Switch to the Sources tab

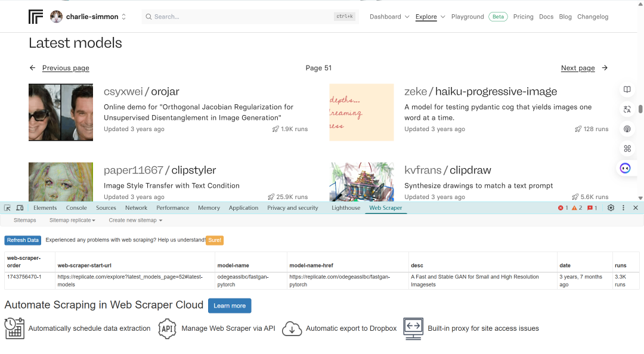(106, 208)
